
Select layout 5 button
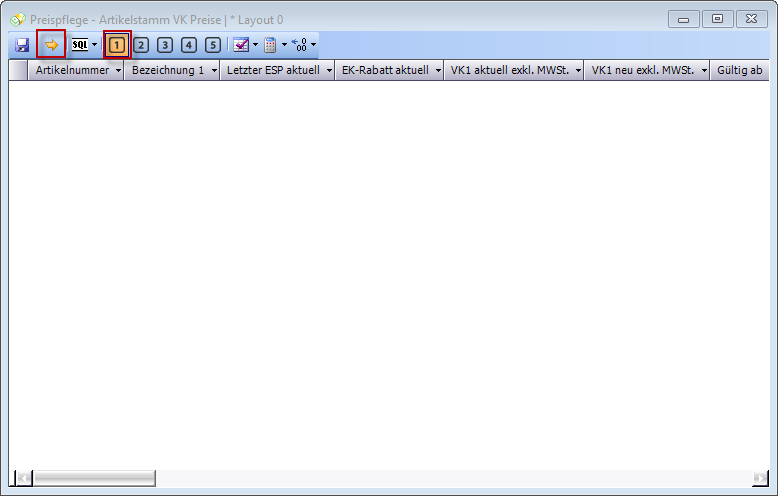click(213, 45)
